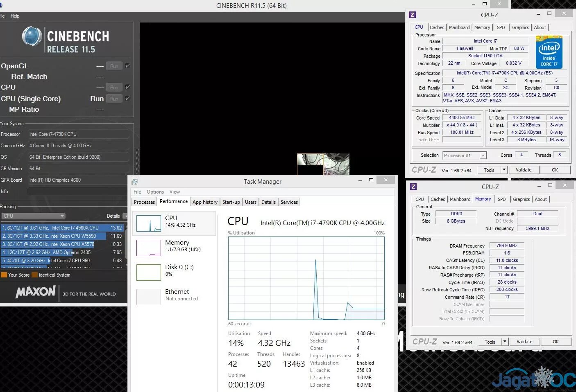Select ranking row Intel Xeon CPU X5570

62,244
